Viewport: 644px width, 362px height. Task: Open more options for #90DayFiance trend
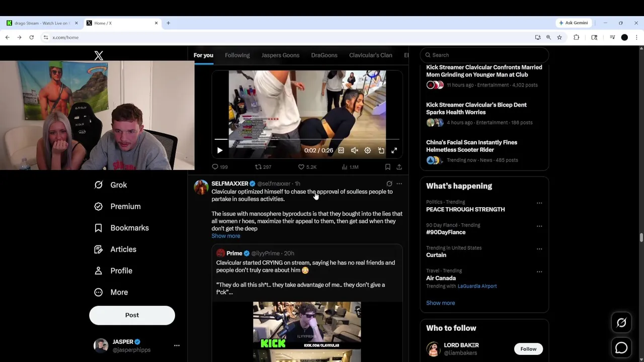[x=539, y=226]
